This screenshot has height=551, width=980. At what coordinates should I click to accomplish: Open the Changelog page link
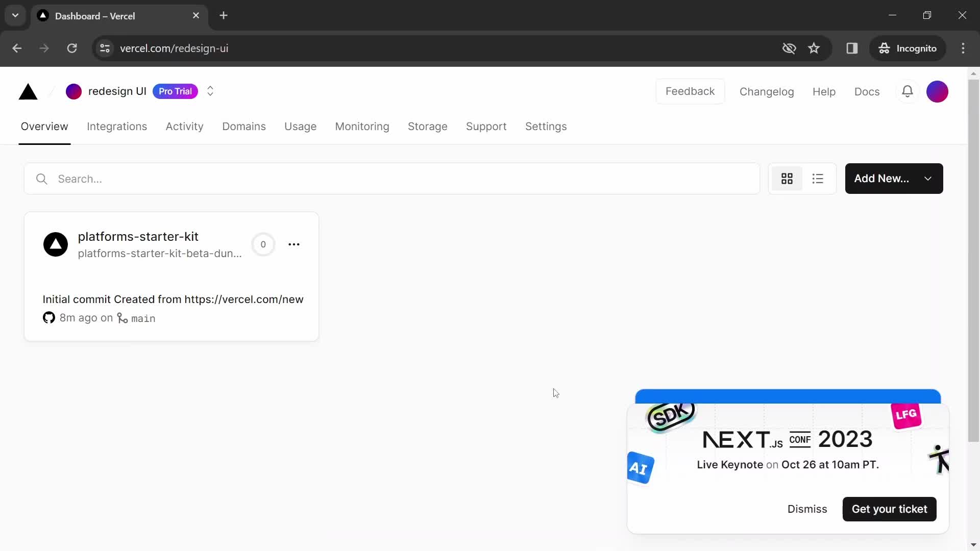[x=766, y=91]
